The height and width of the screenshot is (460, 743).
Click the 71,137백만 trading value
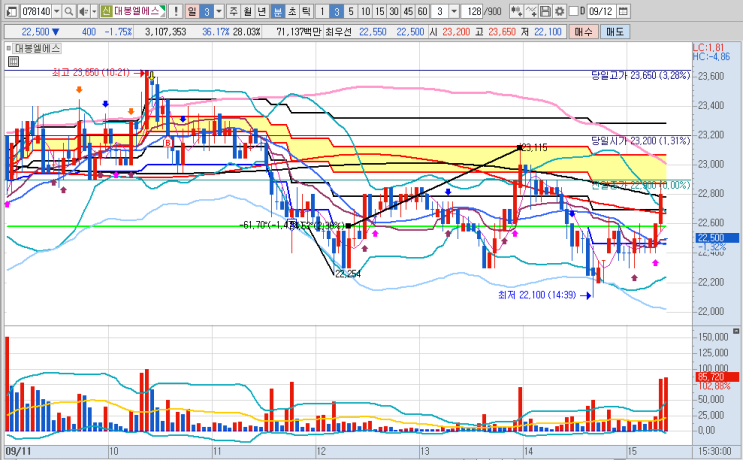(299, 32)
